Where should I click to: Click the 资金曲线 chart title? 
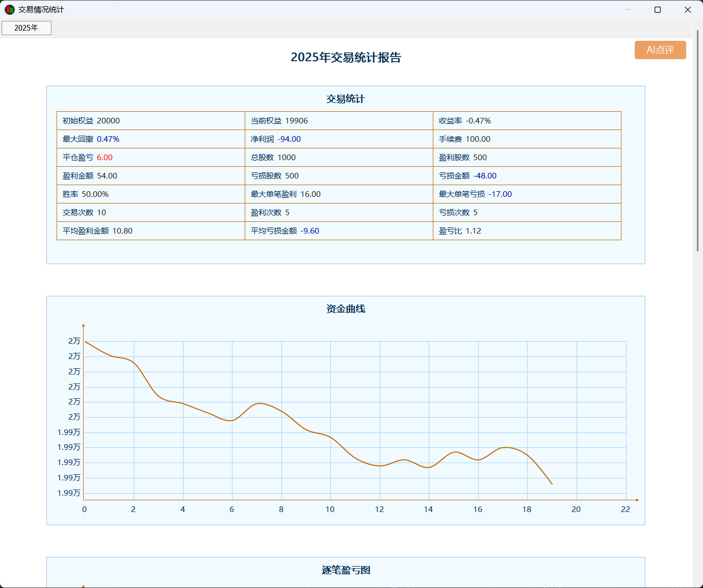[x=346, y=309]
